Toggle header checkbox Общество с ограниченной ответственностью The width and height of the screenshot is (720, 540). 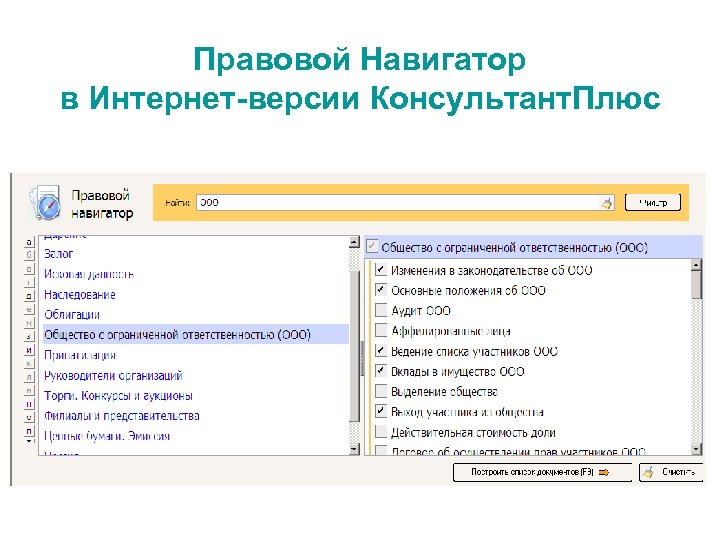pyautogui.click(x=372, y=247)
